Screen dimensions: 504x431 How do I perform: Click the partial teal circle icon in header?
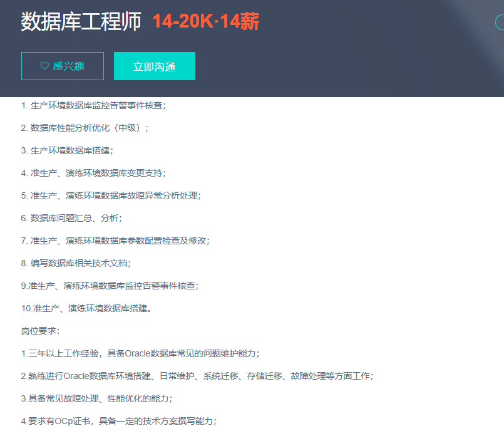coord(500,23)
